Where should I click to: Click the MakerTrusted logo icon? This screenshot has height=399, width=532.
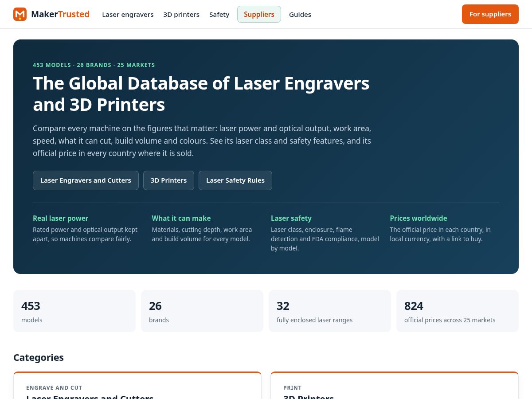coord(20,14)
